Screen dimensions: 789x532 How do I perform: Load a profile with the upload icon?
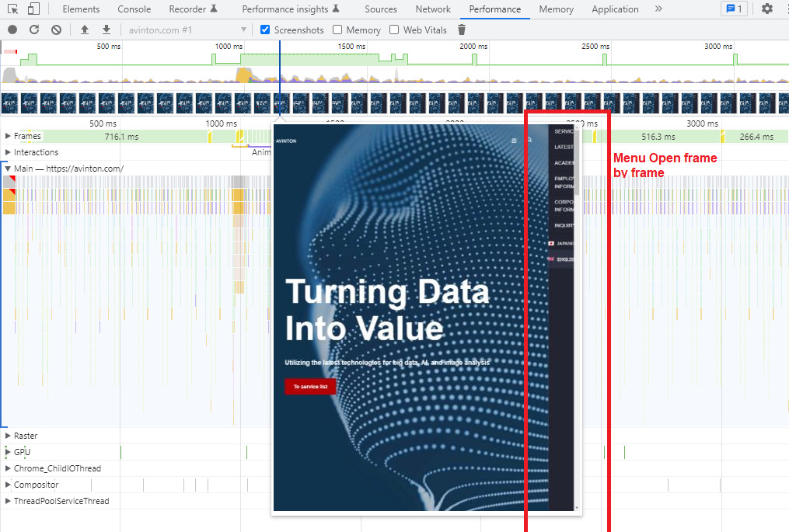pyautogui.click(x=85, y=30)
